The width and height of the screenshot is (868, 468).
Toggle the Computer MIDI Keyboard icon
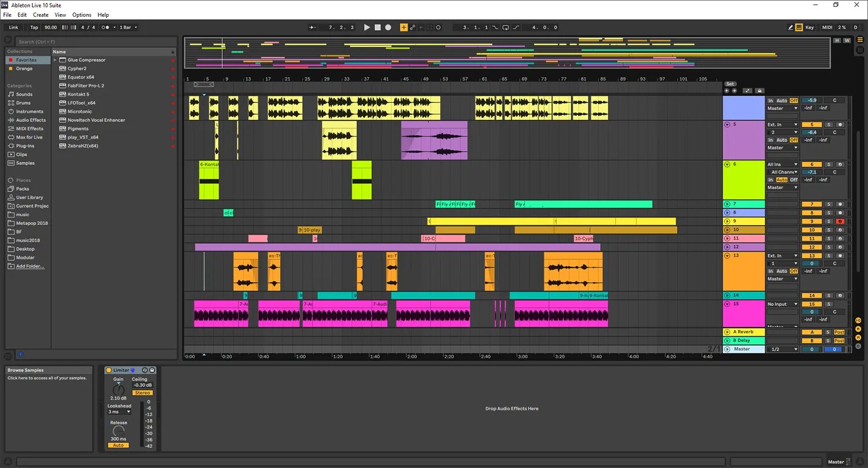799,27
